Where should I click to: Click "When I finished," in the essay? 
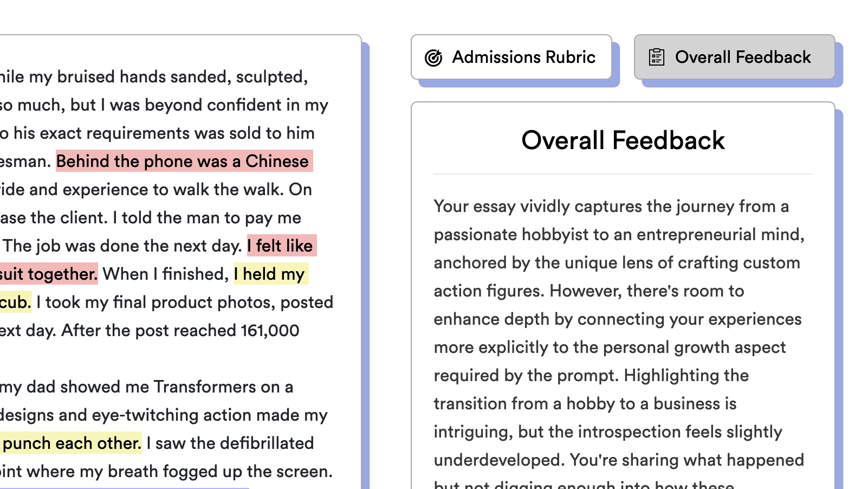(x=166, y=274)
